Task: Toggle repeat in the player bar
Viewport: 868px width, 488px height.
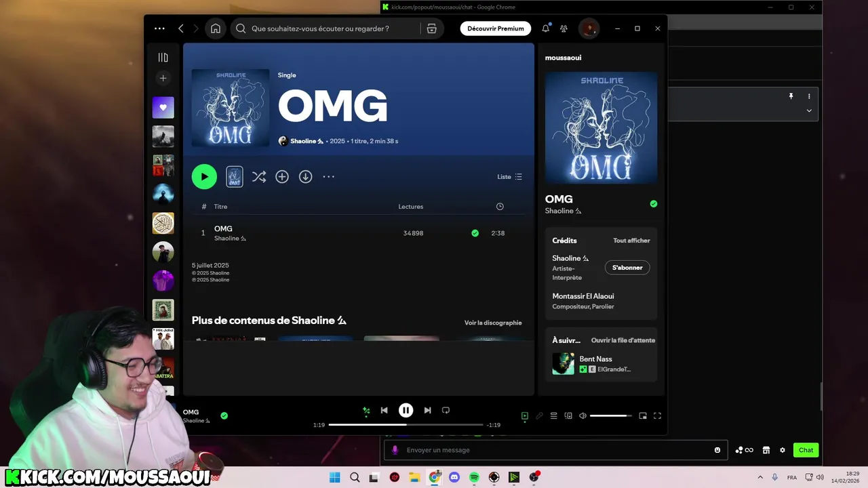Action: 446,410
